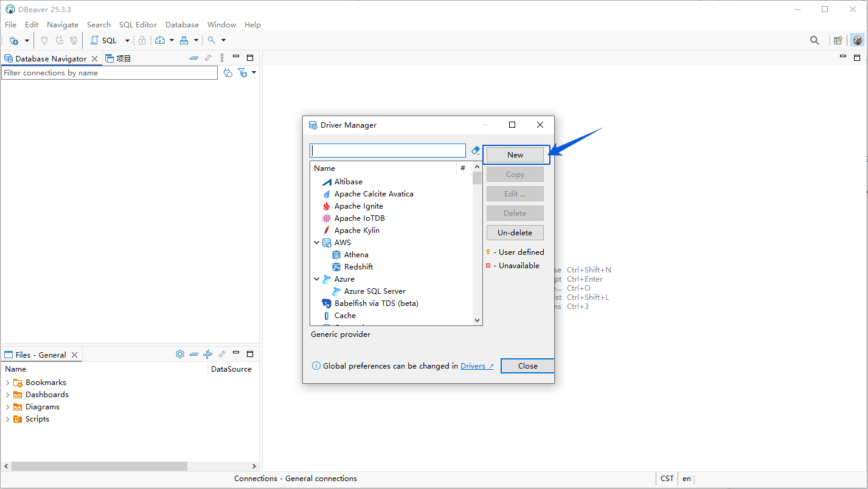This screenshot has height=489, width=868.
Task: Minimize the Files panel
Action: pyautogui.click(x=236, y=353)
